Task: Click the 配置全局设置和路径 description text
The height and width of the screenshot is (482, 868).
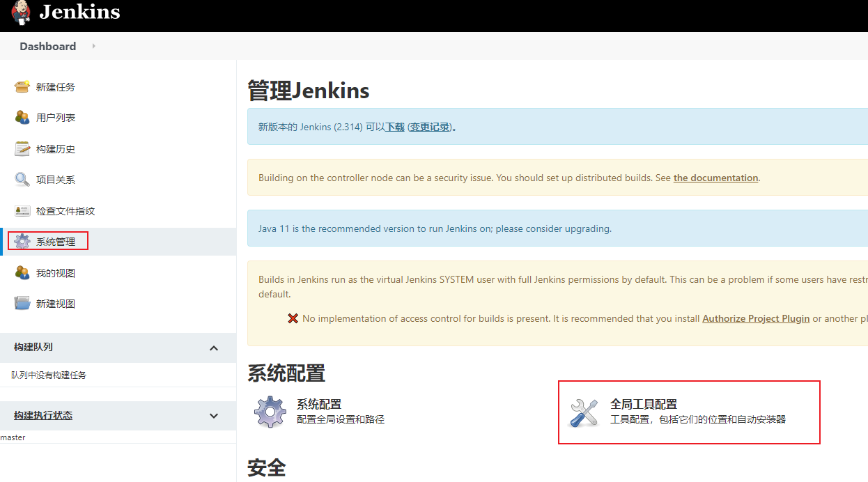Action: point(341,419)
